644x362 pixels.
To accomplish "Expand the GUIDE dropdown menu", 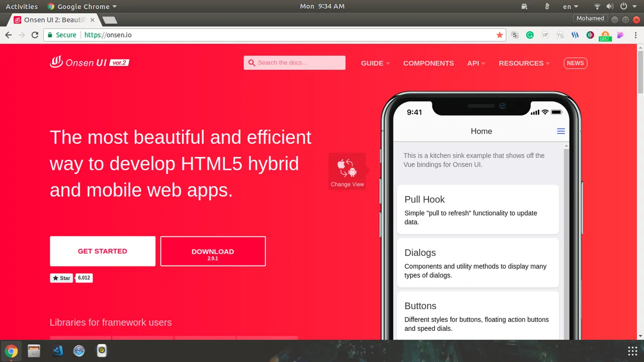I will pyautogui.click(x=375, y=63).
